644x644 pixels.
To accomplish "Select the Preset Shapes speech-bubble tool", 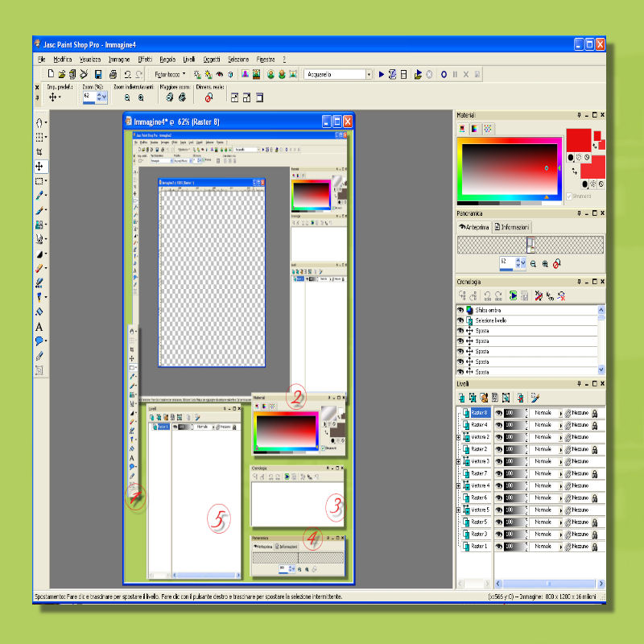I will pyautogui.click(x=39, y=341).
